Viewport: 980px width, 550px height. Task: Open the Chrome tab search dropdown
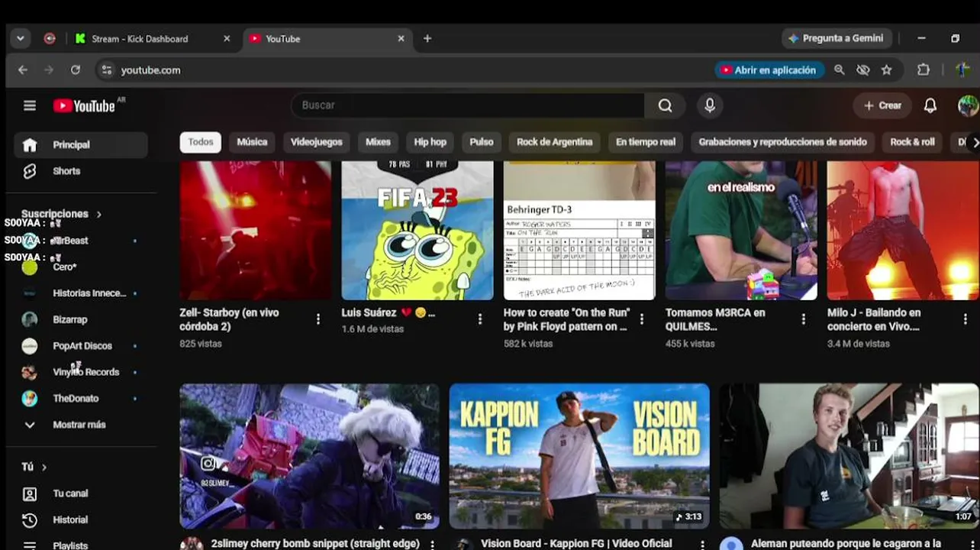21,38
